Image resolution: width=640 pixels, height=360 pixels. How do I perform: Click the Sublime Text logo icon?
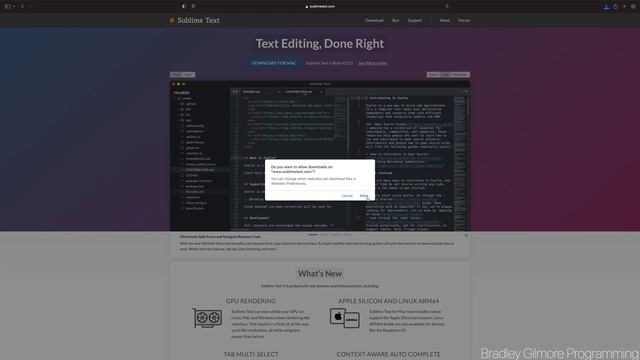tap(172, 20)
